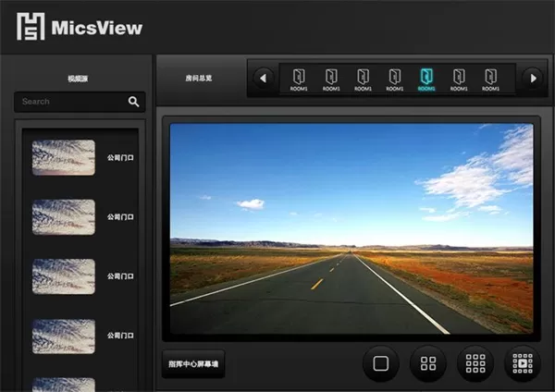This screenshot has height=392, width=555.
Task: Select the highlighted ROOM1 door icon
Action: (426, 78)
